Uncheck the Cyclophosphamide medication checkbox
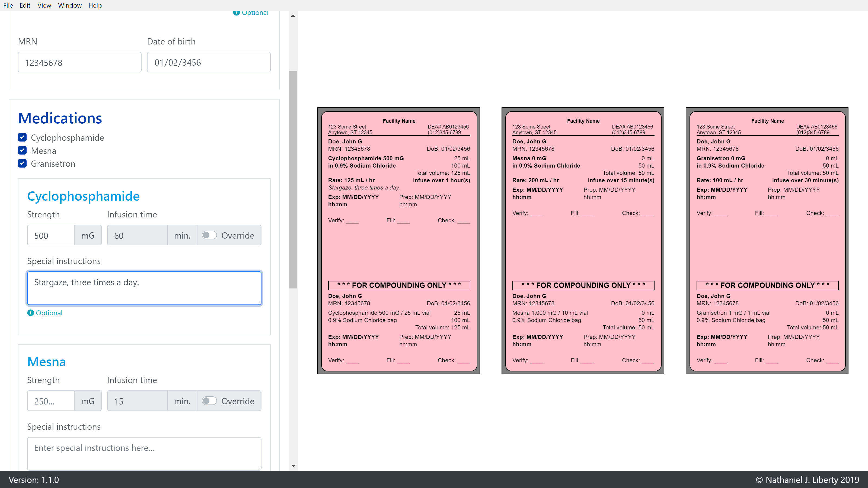The height and width of the screenshot is (488, 868). point(22,137)
